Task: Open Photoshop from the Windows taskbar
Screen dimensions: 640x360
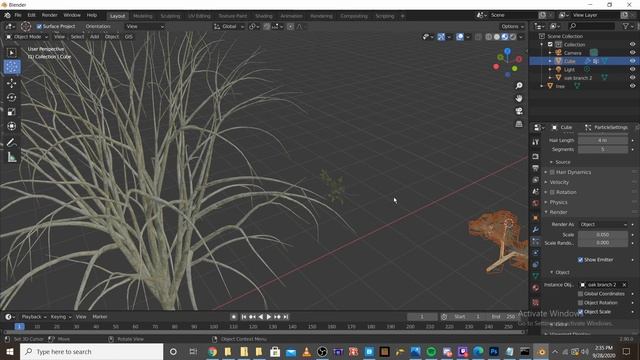Action: pyautogui.click(x=494, y=352)
